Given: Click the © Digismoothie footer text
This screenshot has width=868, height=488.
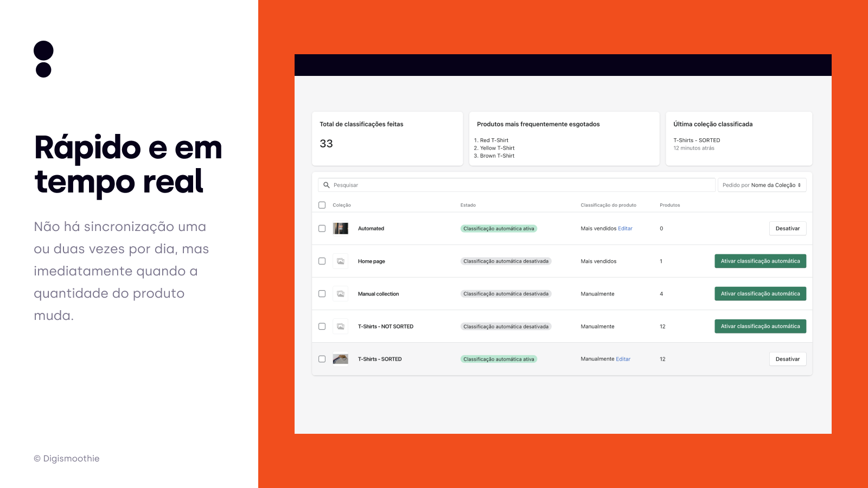Looking at the screenshot, I should pos(67,458).
